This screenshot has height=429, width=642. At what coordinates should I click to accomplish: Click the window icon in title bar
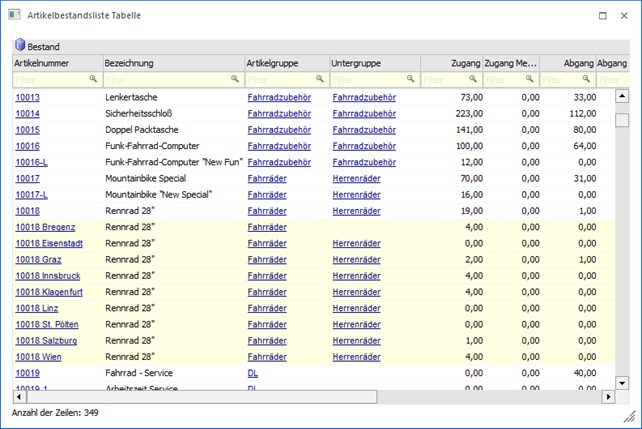click(x=14, y=15)
